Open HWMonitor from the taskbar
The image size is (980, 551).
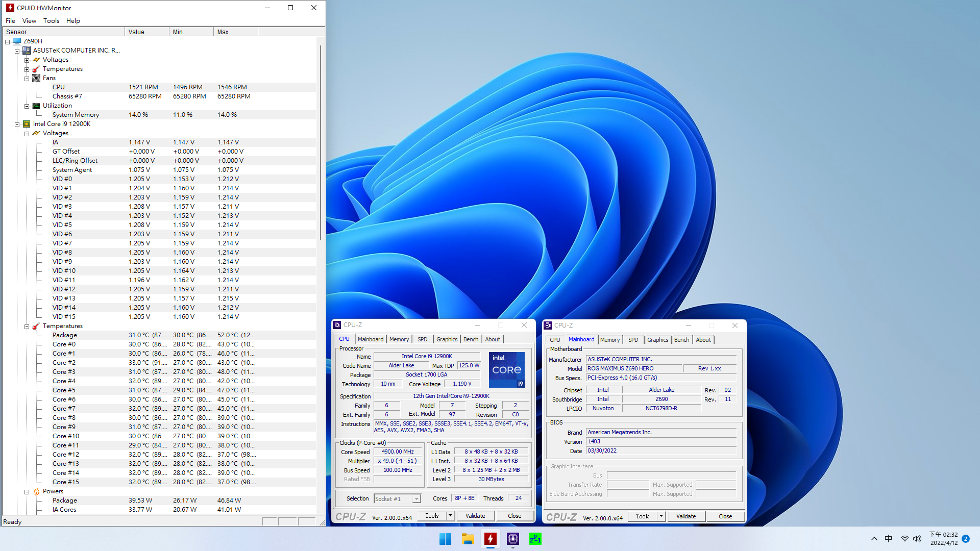pos(490,539)
